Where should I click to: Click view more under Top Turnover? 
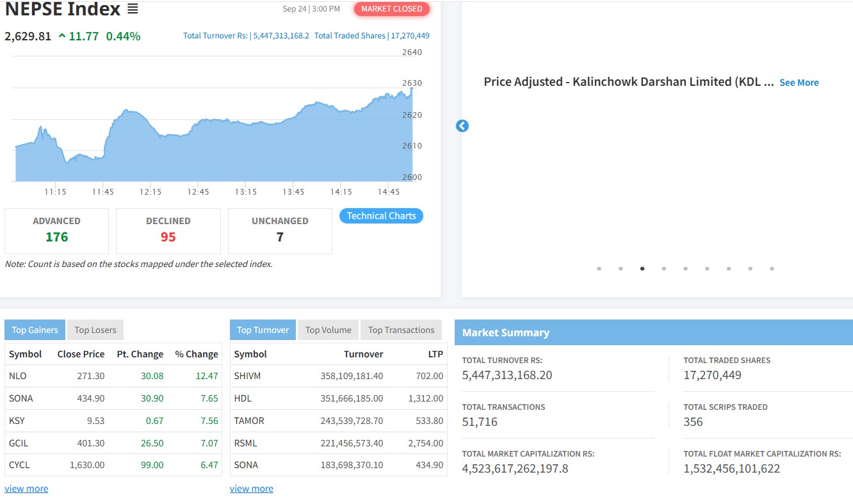click(252, 489)
